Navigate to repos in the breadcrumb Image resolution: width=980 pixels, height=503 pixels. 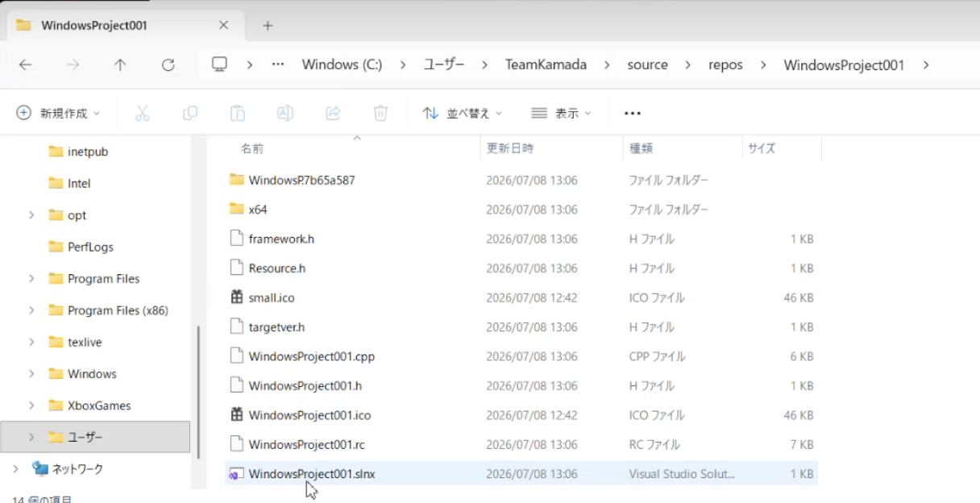click(725, 64)
